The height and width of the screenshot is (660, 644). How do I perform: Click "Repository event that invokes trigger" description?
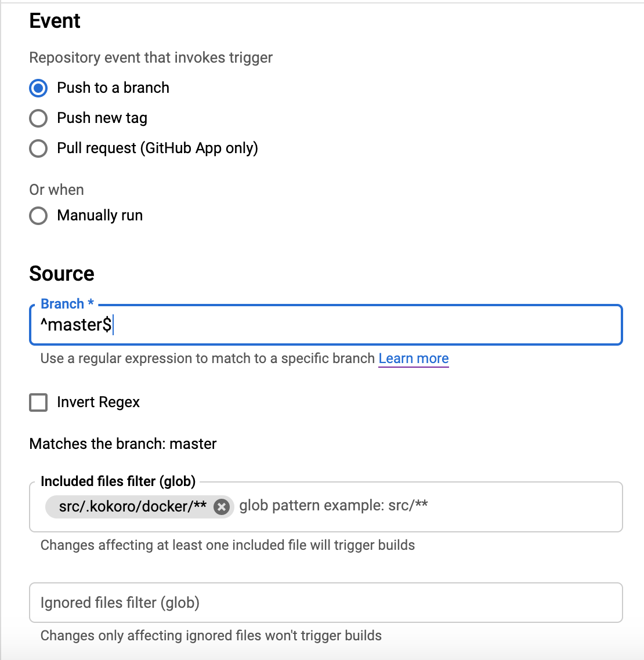point(151,57)
